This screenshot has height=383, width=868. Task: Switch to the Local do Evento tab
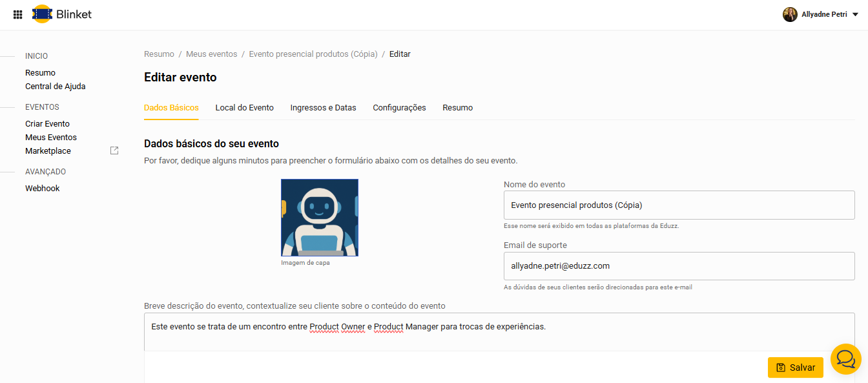tap(244, 108)
